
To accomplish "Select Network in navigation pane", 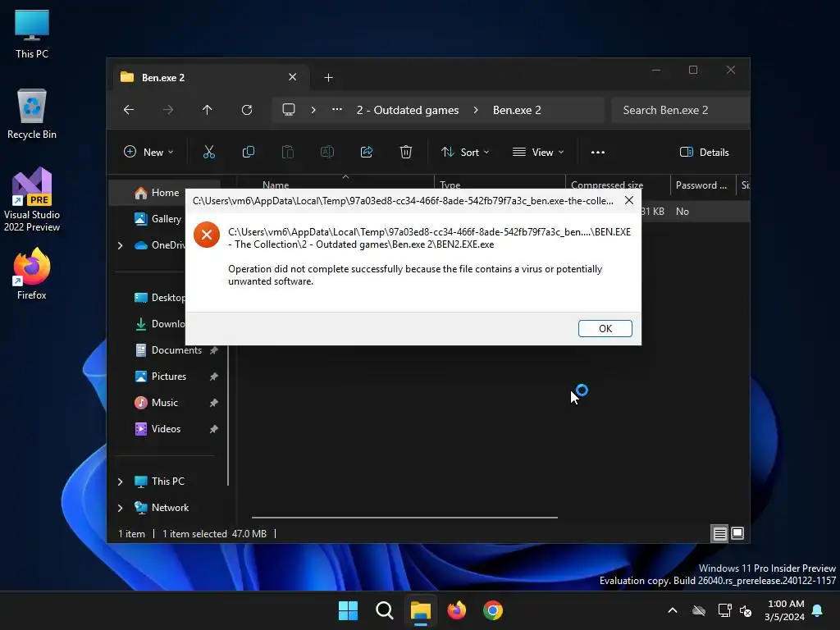I will tap(162, 508).
